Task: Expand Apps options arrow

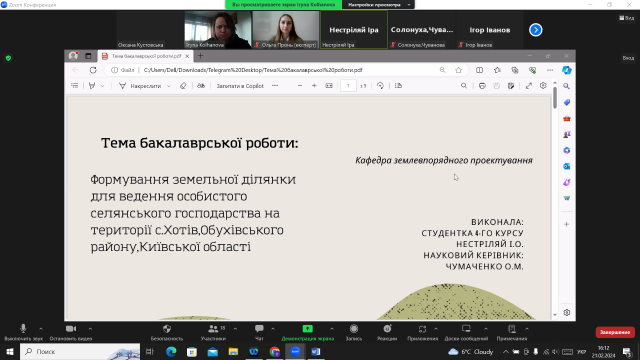Action: pos(436,329)
